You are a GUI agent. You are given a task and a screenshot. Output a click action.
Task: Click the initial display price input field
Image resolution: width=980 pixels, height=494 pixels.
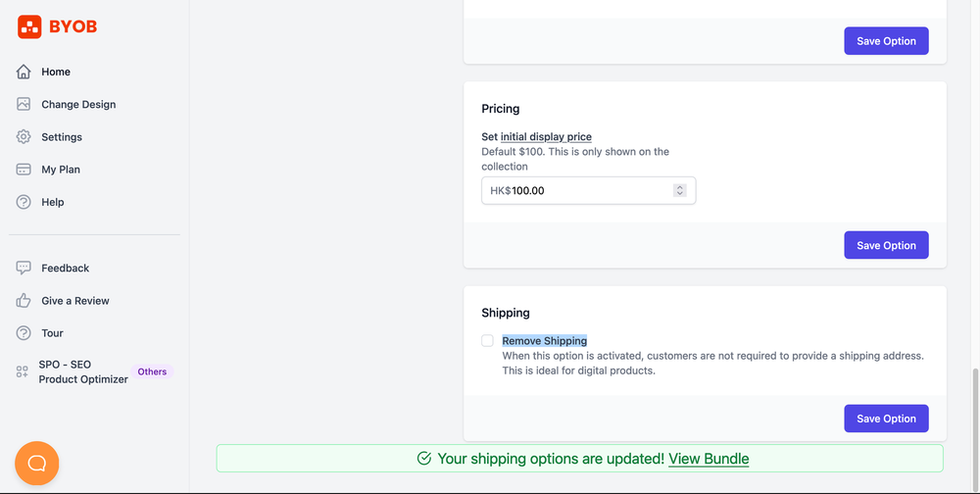coord(588,190)
